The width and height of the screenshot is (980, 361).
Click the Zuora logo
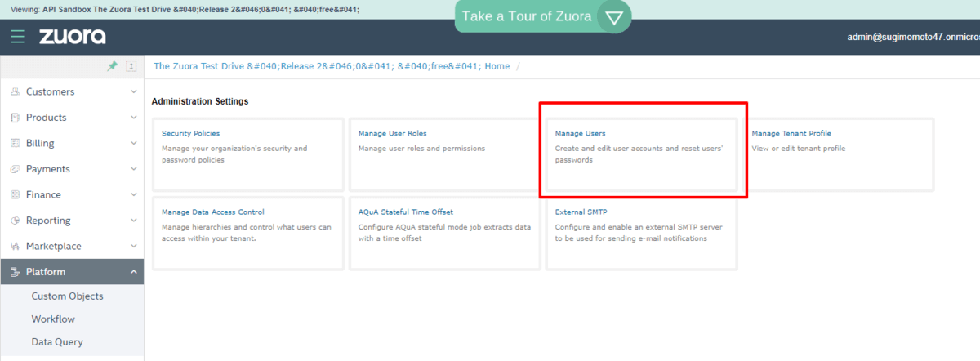[x=72, y=37]
